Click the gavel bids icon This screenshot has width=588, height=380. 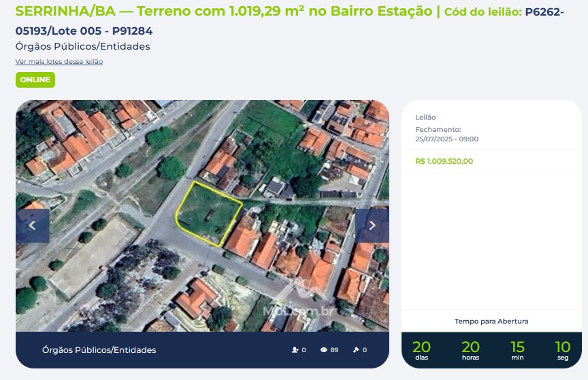(x=356, y=349)
